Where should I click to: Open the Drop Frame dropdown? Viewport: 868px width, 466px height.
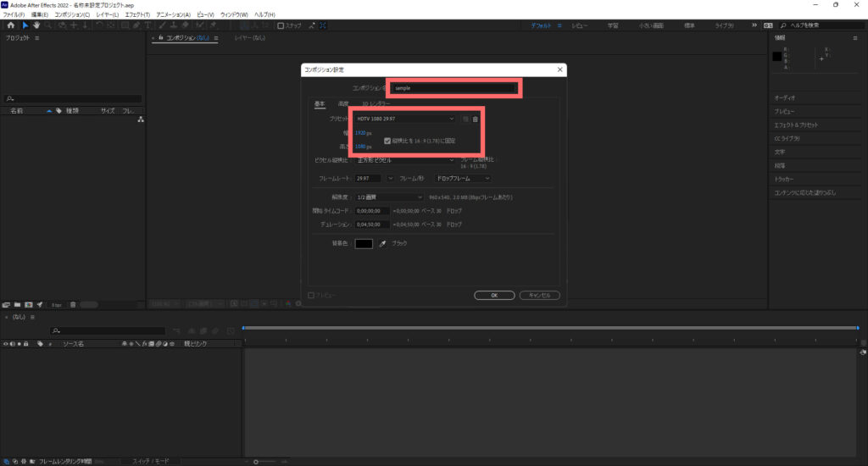pos(463,179)
